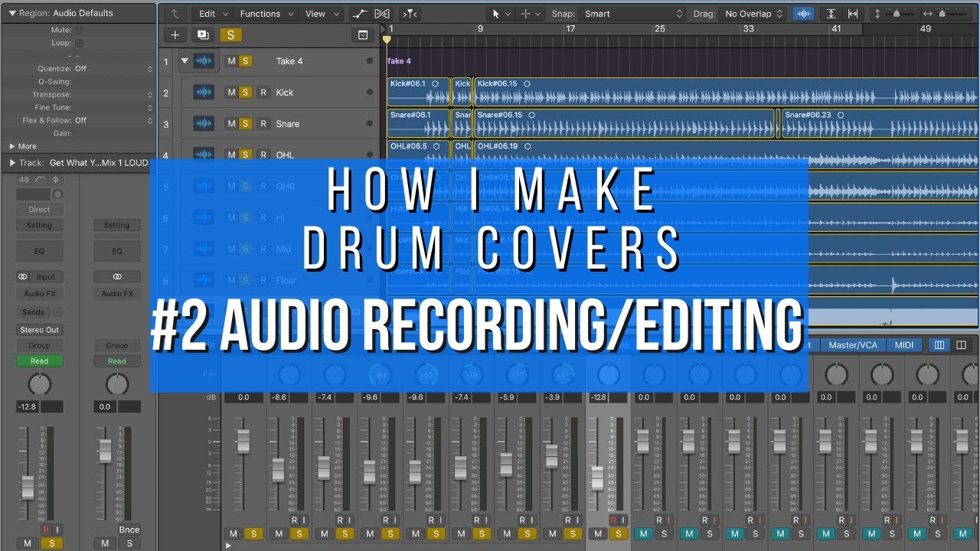
Task: Click the Duplicate Track icon
Action: (x=202, y=34)
